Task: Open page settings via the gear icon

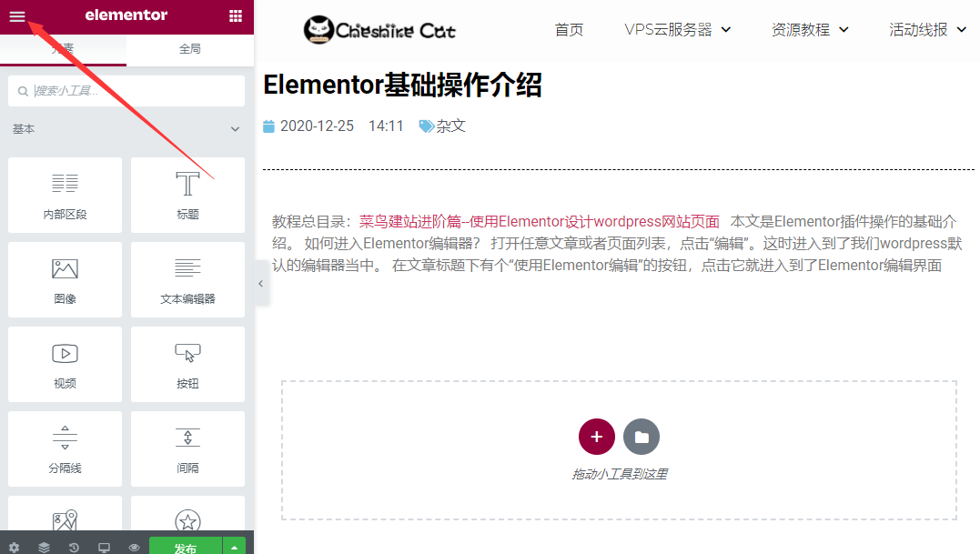Action: [15, 547]
